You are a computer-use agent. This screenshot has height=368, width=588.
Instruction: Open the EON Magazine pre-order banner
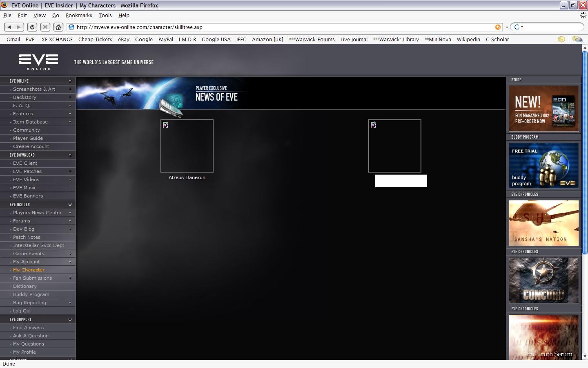(x=544, y=108)
